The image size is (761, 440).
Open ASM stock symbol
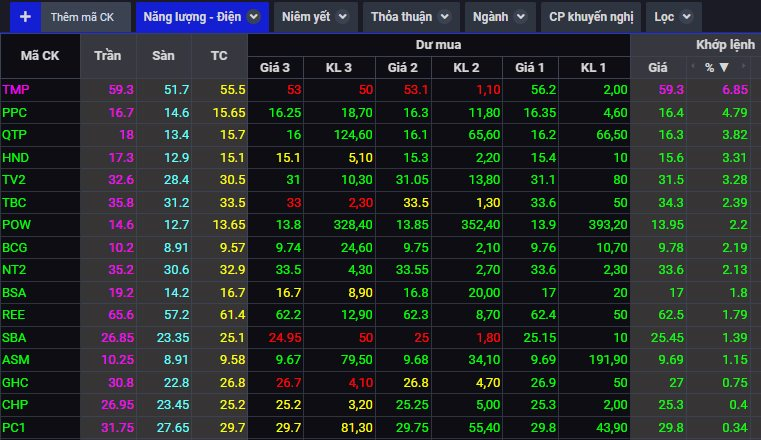[x=16, y=360]
